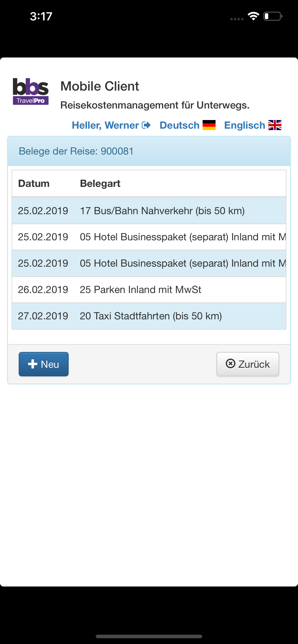Open the 17 Bus/Bahn Nahverkehr receipt row
Image resolution: width=298 pixels, height=644 pixels.
click(x=149, y=211)
